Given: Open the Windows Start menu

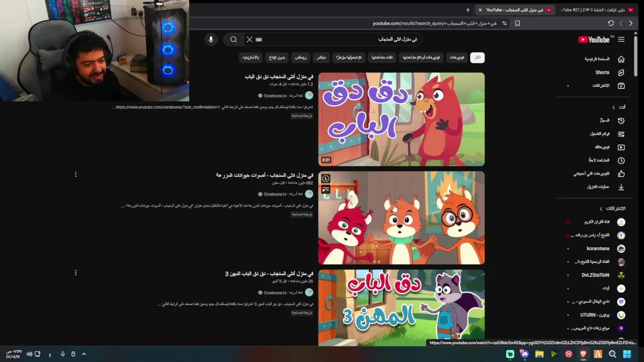Looking at the screenshot, I should (627, 354).
